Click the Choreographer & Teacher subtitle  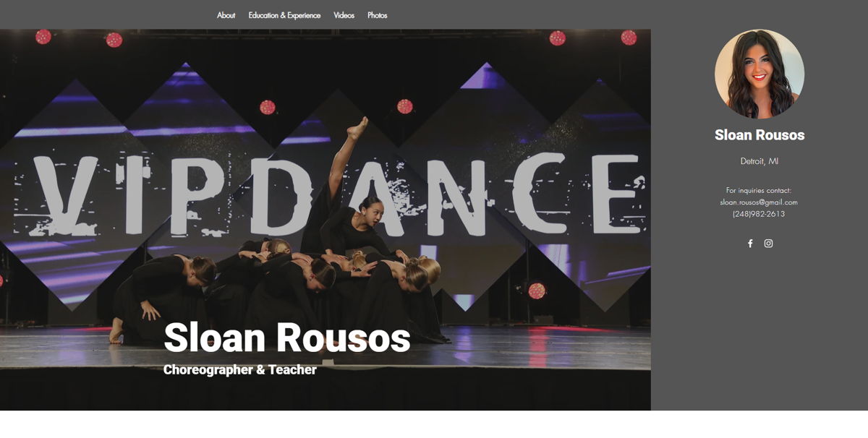click(240, 370)
